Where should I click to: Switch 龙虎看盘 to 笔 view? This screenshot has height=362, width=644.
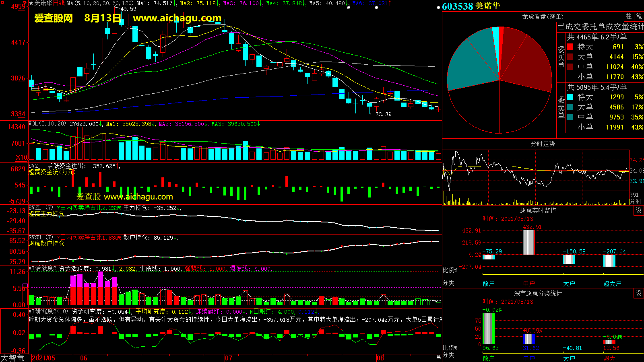coord(639,16)
